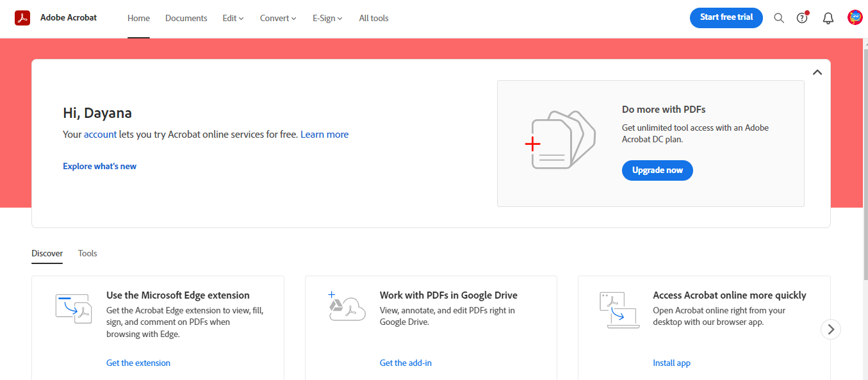Follow the Get the extension link
This screenshot has width=868, height=380.
(x=138, y=363)
